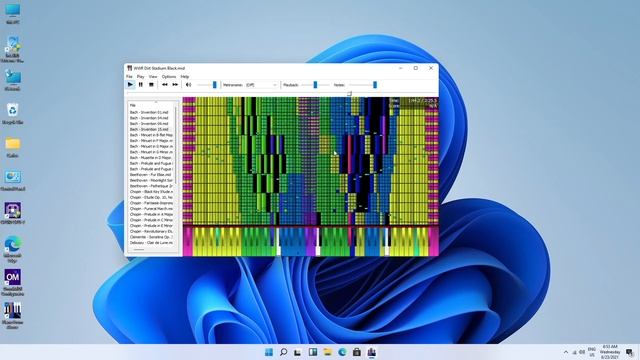640x360 pixels.
Task: Skip forward with the fast-forward button
Action: point(175,84)
